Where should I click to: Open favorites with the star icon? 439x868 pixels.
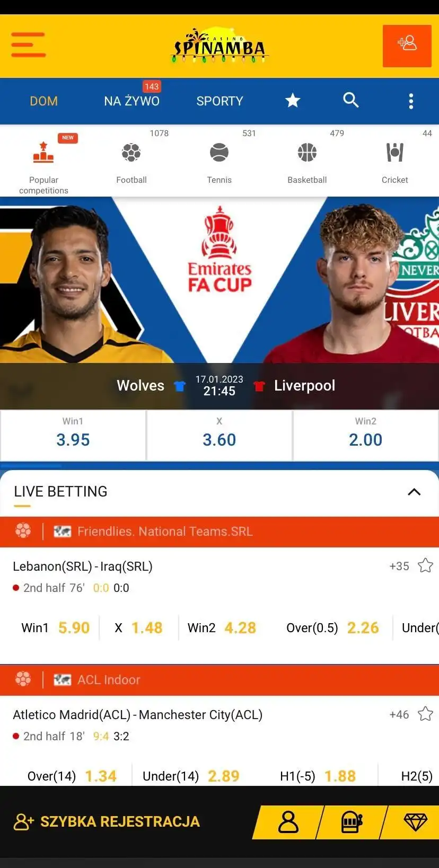click(x=293, y=100)
